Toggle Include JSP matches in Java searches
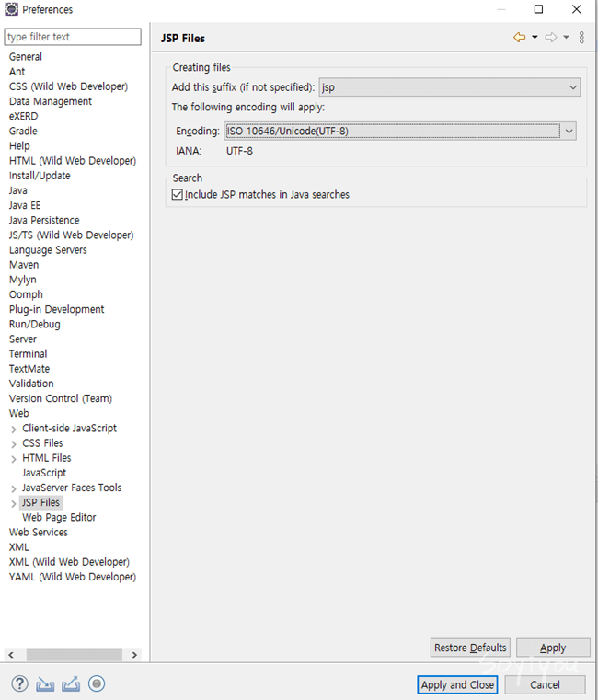598x700 pixels. [178, 195]
